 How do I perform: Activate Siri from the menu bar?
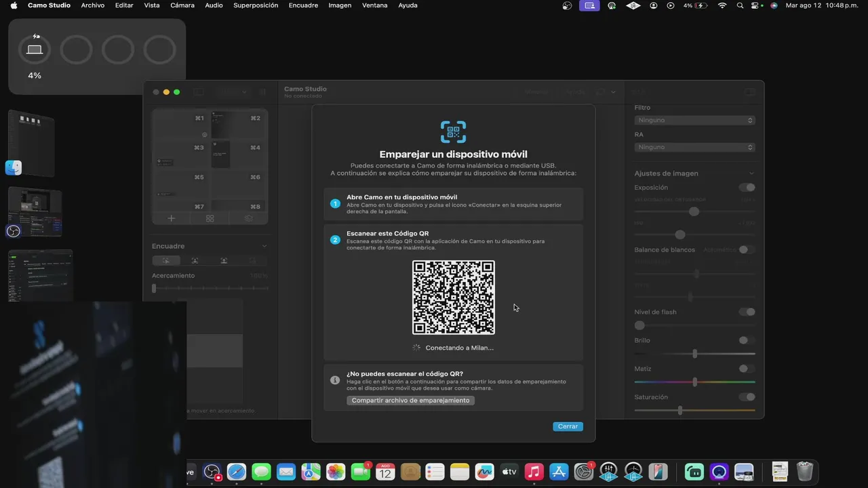pos(774,5)
